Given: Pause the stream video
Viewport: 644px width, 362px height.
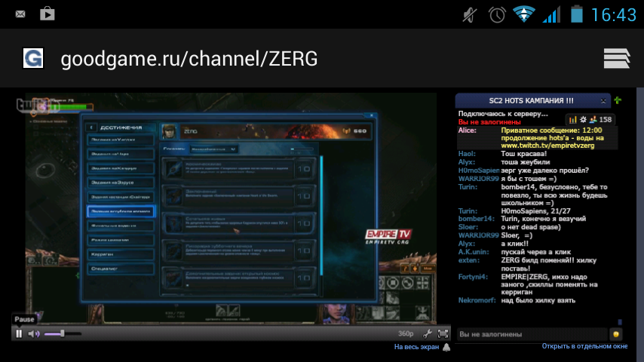Looking at the screenshot, I should coord(19,333).
